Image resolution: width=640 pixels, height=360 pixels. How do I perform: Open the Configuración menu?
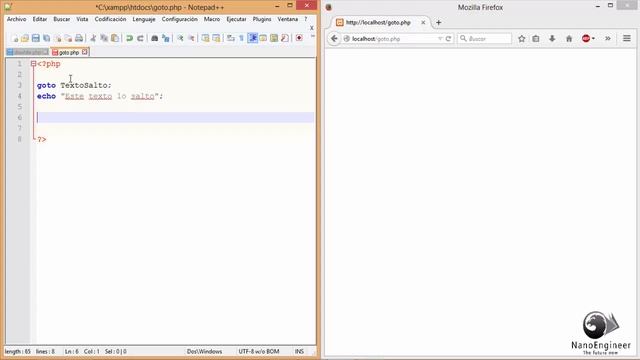pyautogui.click(x=180, y=19)
